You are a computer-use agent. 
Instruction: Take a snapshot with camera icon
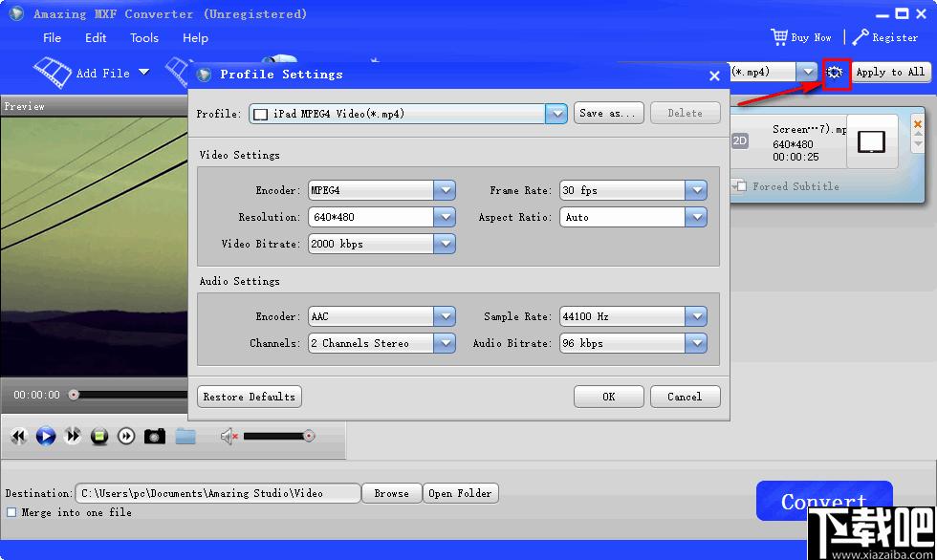tap(155, 437)
